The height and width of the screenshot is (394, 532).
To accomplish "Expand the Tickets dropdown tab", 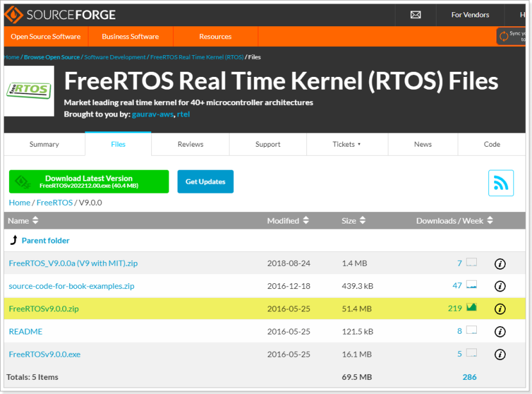I will [347, 144].
